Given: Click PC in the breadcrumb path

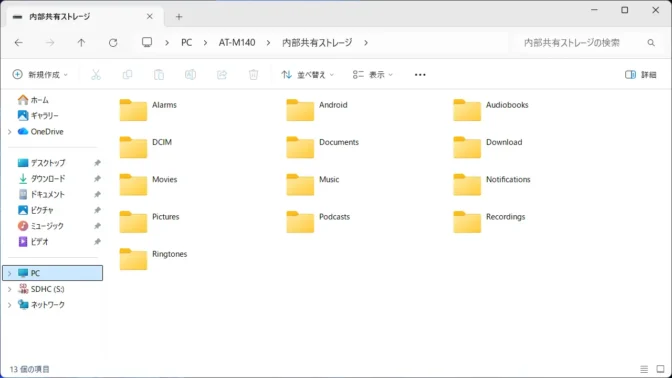Looking at the screenshot, I should click(x=186, y=42).
